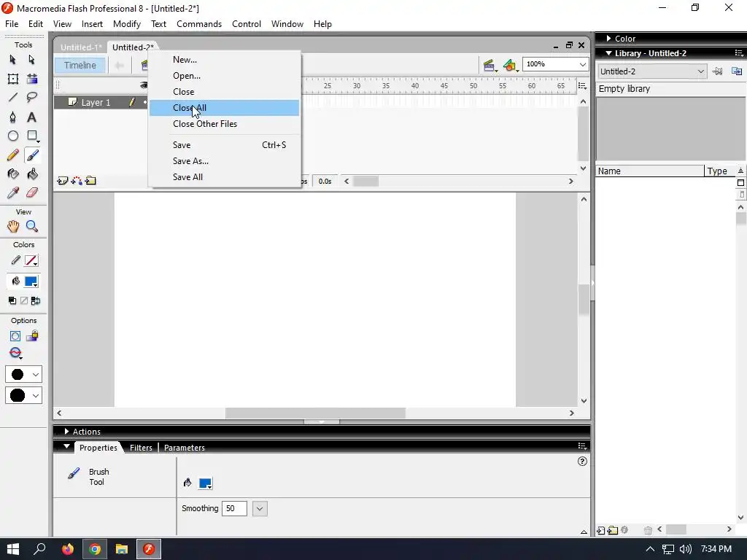Choose New... in the context menu
747x560 pixels.
click(x=224, y=60)
